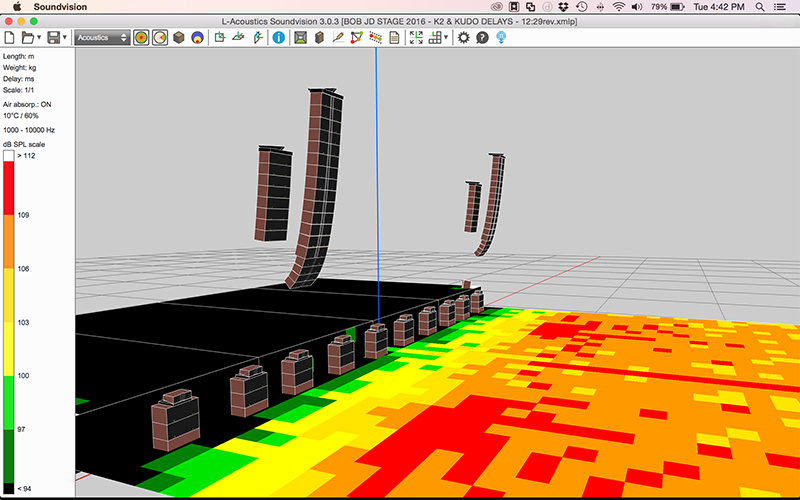Open Spotlight search magnifier
Image resolution: width=800 pixels, height=500 pixels.
pyautogui.click(x=760, y=7)
